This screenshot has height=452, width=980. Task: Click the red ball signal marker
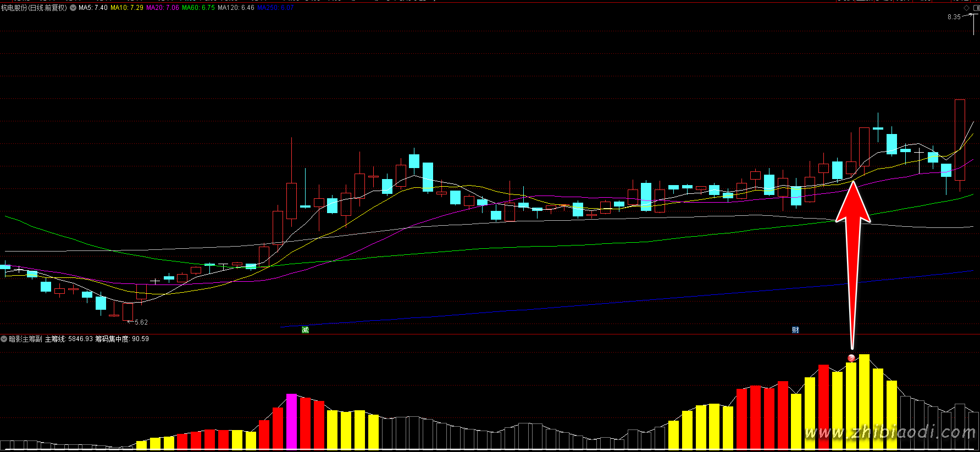[x=851, y=358]
